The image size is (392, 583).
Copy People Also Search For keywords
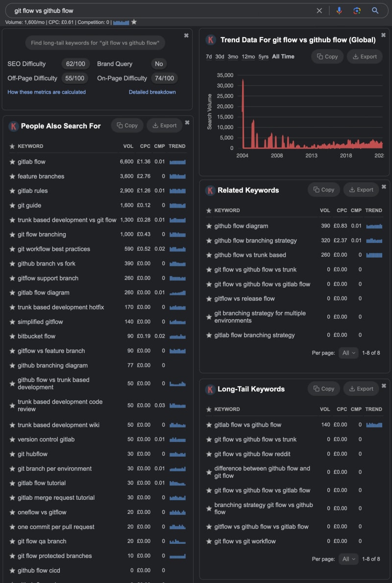click(x=127, y=126)
